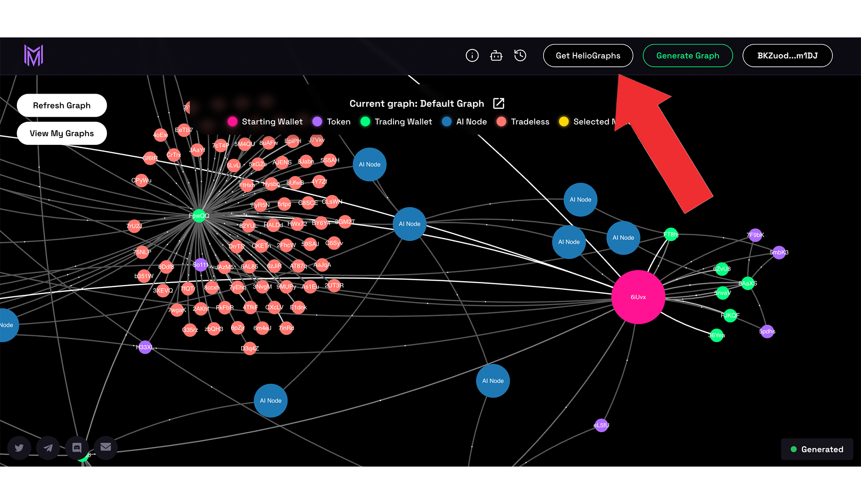Click the Generated status indicator
Viewport: 861px width, 504px height.
[817, 449]
